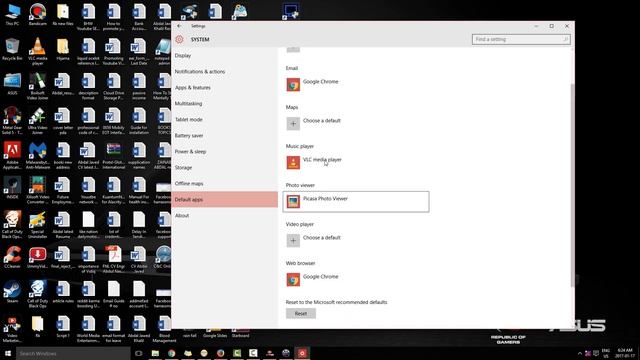Open the Malwarebytes Anti-Malware desktop shortcut
Image resolution: width=640 pixels, height=360 pixels.
38,155
